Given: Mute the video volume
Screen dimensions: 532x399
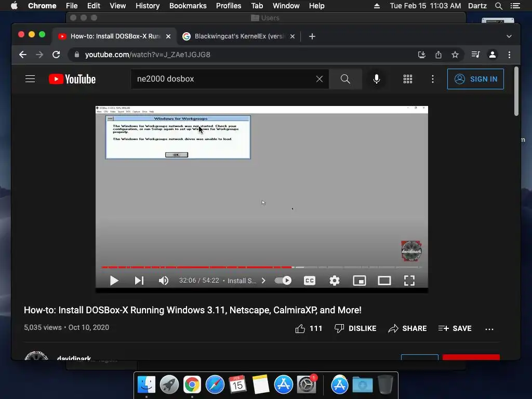Looking at the screenshot, I should (164, 281).
